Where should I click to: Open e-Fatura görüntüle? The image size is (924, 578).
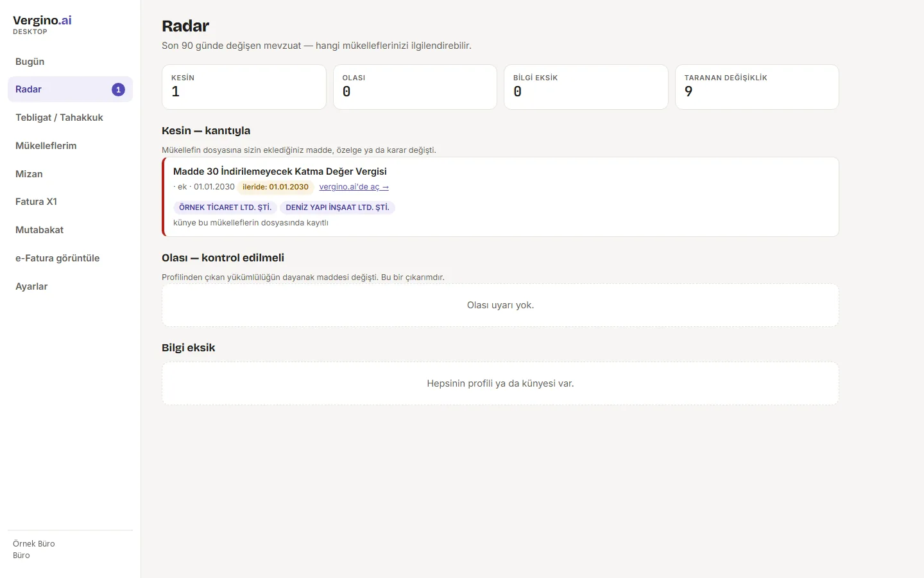70,258
